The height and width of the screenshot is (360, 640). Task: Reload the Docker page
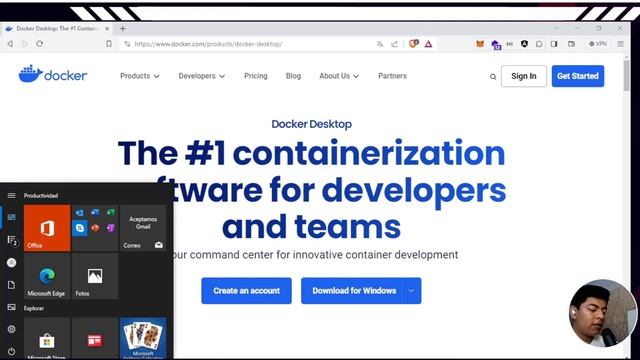(40, 44)
